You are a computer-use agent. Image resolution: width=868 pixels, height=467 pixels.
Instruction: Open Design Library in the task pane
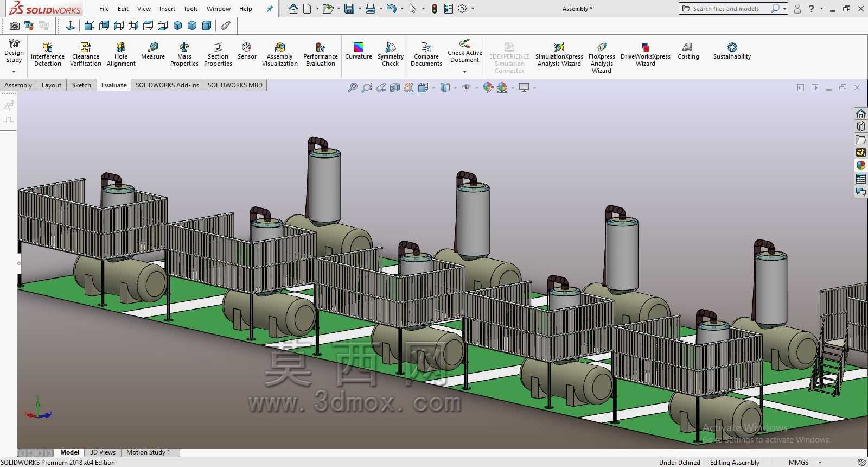point(861,127)
